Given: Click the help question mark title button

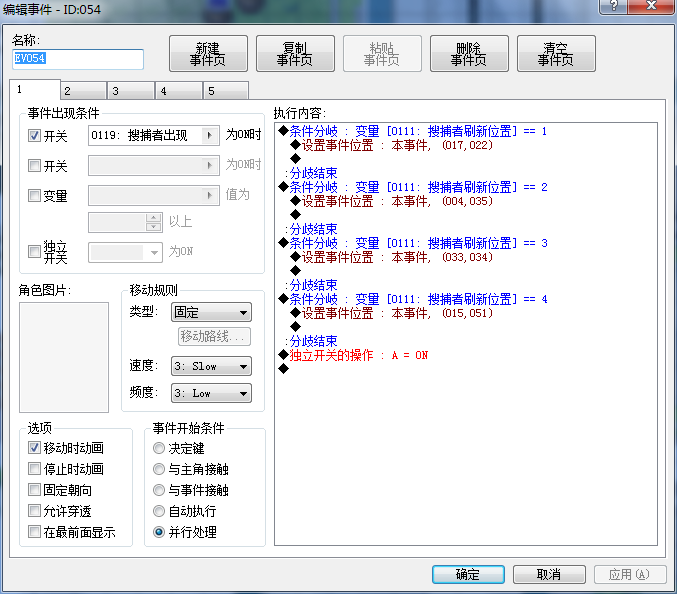Looking at the screenshot, I should [x=614, y=6].
